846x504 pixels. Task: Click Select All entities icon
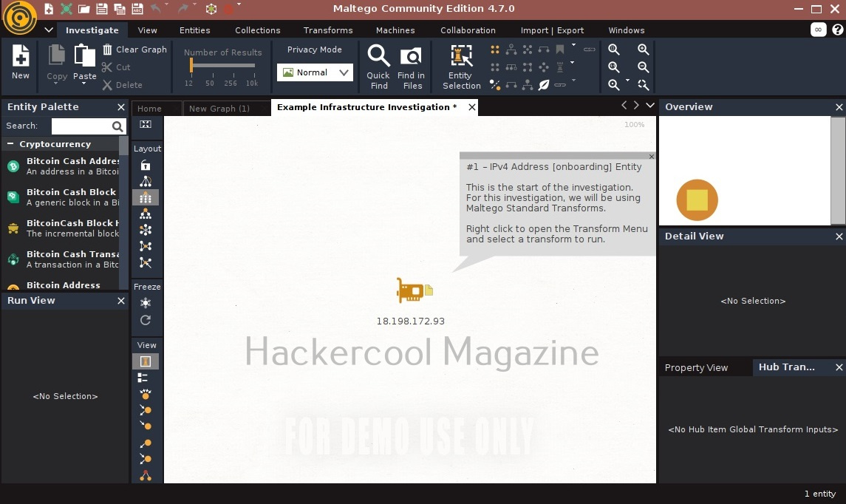pyautogui.click(x=495, y=50)
